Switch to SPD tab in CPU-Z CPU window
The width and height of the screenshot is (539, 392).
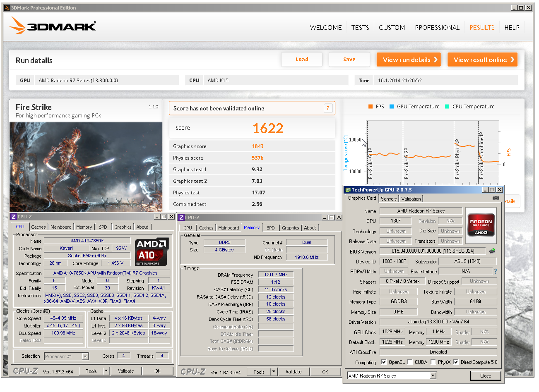click(x=103, y=227)
